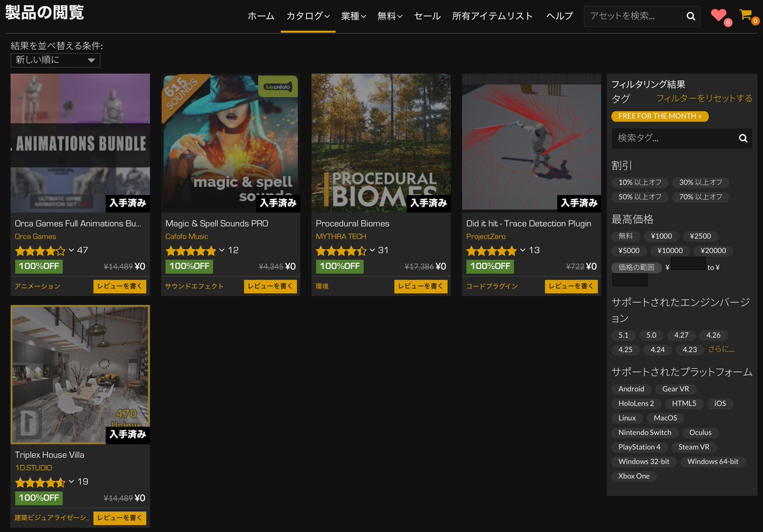Open the 業種 dropdown menu

[x=354, y=17]
